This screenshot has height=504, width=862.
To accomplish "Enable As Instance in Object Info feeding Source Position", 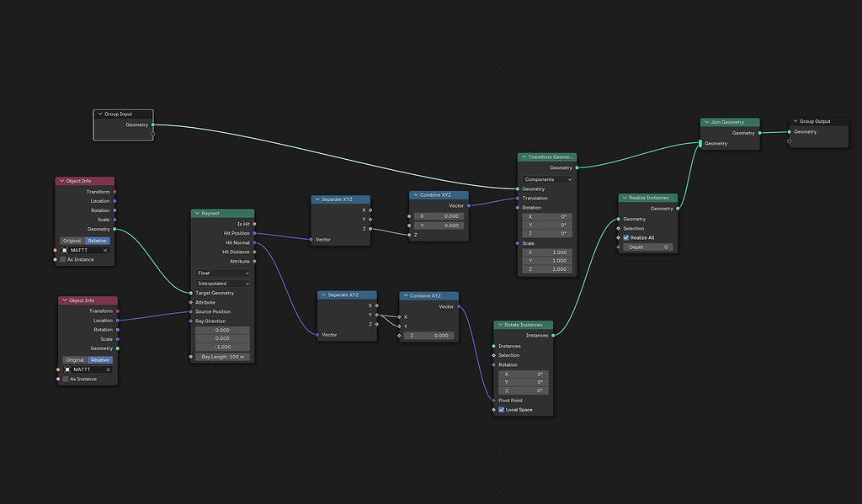I will tap(66, 379).
